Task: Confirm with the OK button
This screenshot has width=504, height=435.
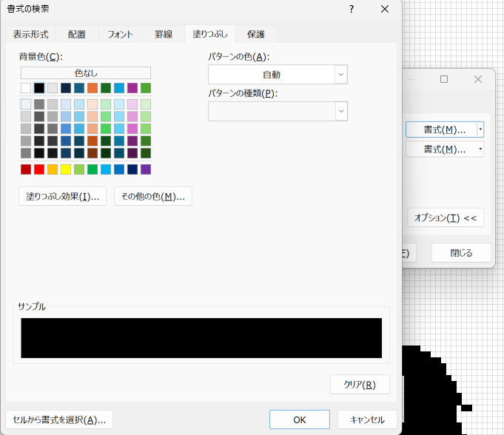Action: pos(299,419)
